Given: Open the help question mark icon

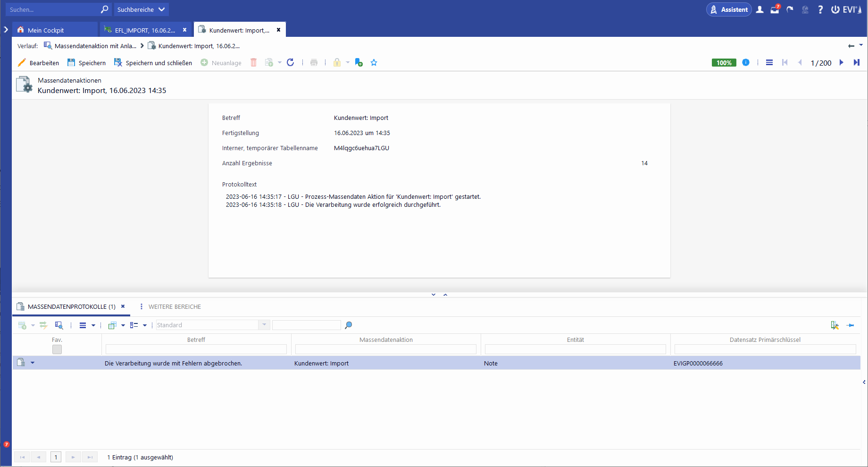Looking at the screenshot, I should (820, 9).
